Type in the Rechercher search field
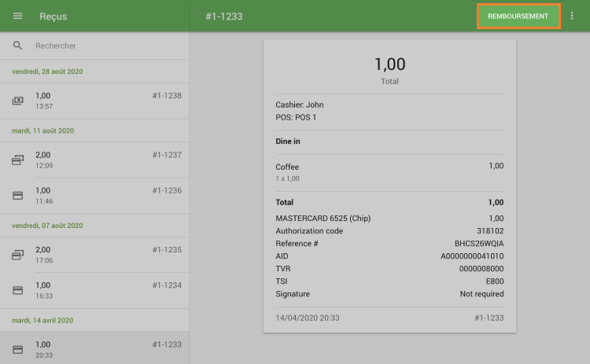 pos(102,46)
